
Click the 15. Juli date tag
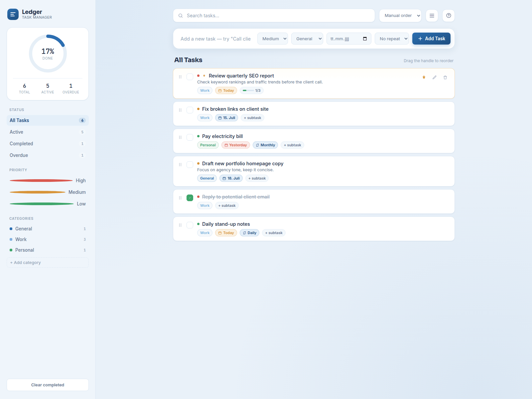point(227,118)
